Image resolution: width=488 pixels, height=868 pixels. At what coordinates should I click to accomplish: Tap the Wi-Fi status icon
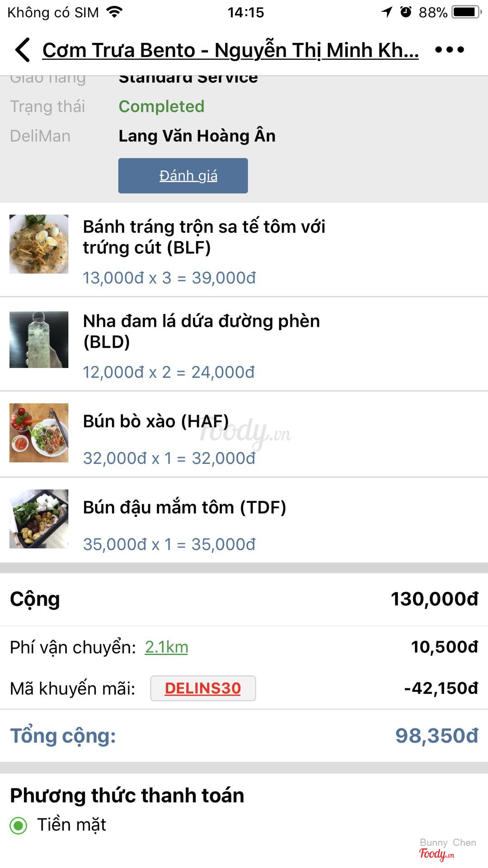pyautogui.click(x=115, y=12)
